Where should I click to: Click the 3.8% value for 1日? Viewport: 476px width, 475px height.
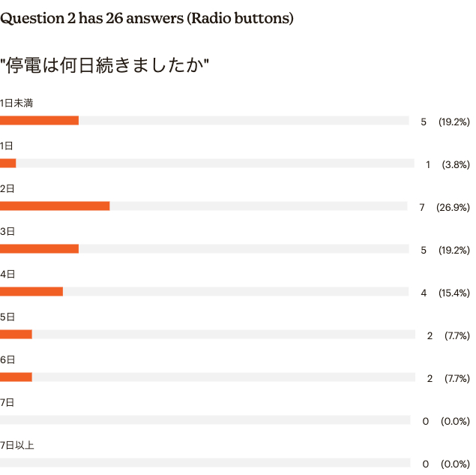point(456,165)
